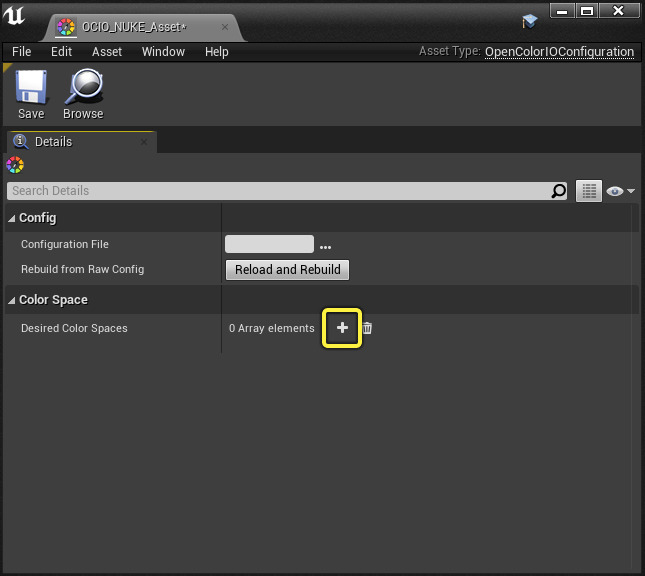This screenshot has width=645, height=576.
Task: Open the Window menu
Action: 163,52
